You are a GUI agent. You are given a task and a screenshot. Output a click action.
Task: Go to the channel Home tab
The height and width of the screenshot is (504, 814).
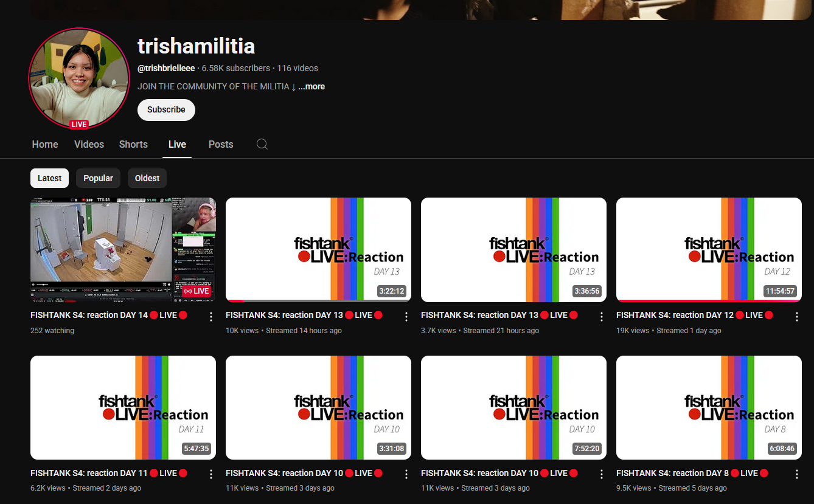(x=45, y=144)
